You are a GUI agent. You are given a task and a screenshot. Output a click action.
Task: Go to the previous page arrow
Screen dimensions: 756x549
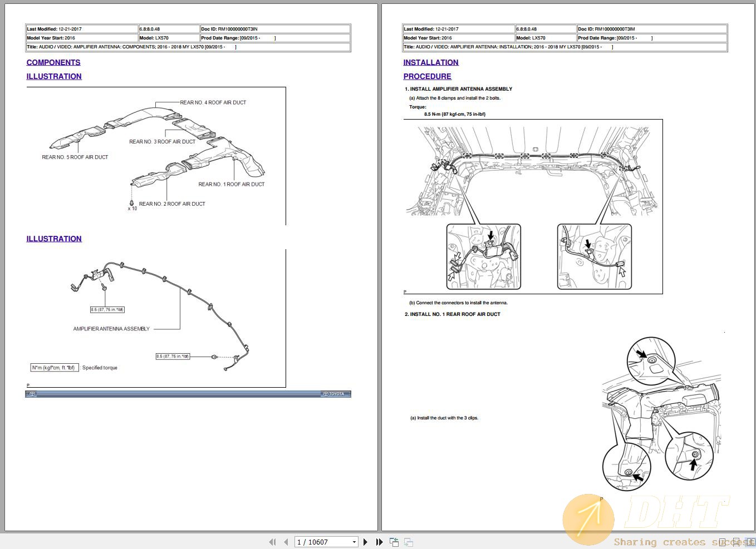coord(286,542)
